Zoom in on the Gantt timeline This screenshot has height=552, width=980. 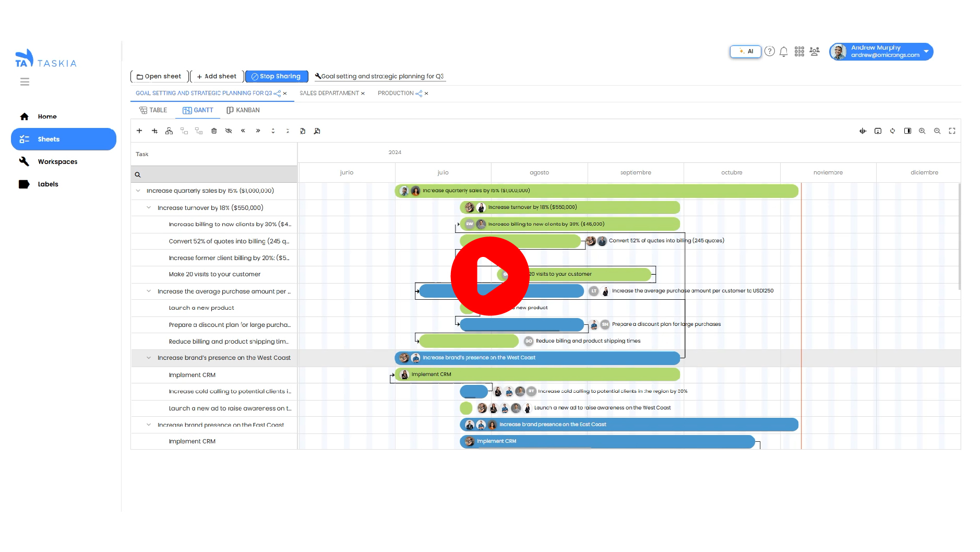pos(922,131)
